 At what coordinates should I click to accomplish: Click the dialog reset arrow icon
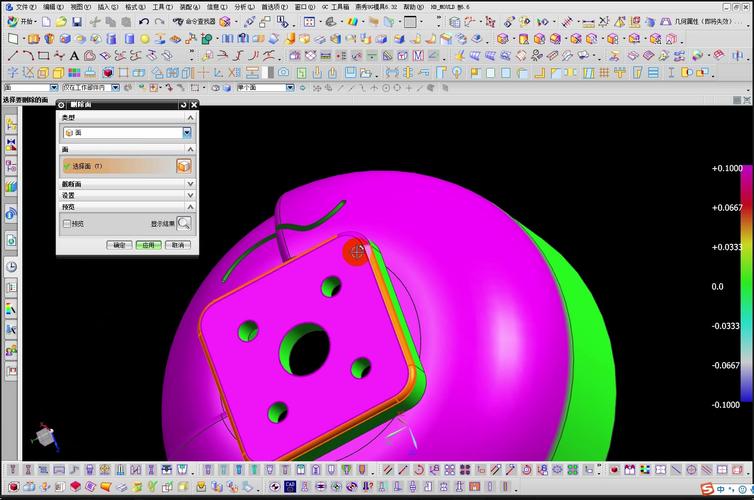[183, 105]
